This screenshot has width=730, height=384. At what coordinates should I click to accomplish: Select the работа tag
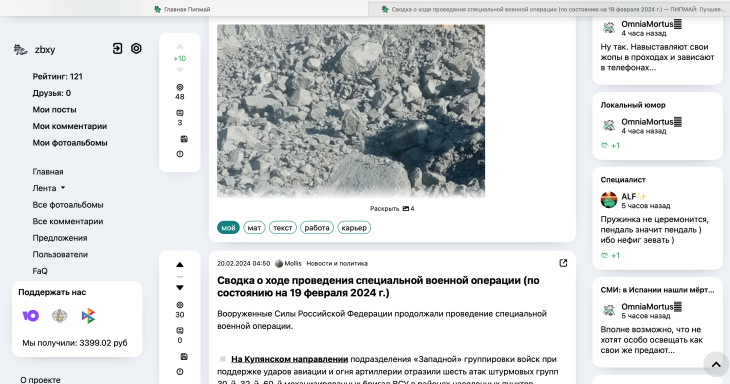click(317, 228)
